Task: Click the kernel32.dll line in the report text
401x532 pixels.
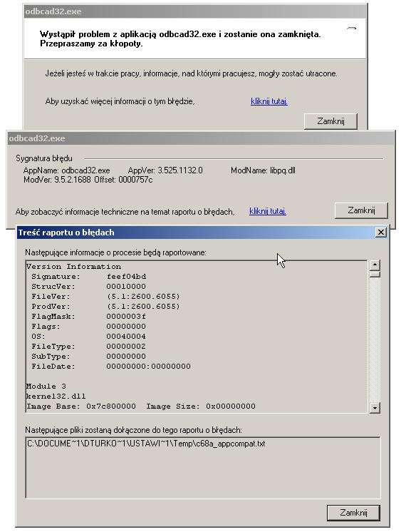Action: pyautogui.click(x=56, y=397)
